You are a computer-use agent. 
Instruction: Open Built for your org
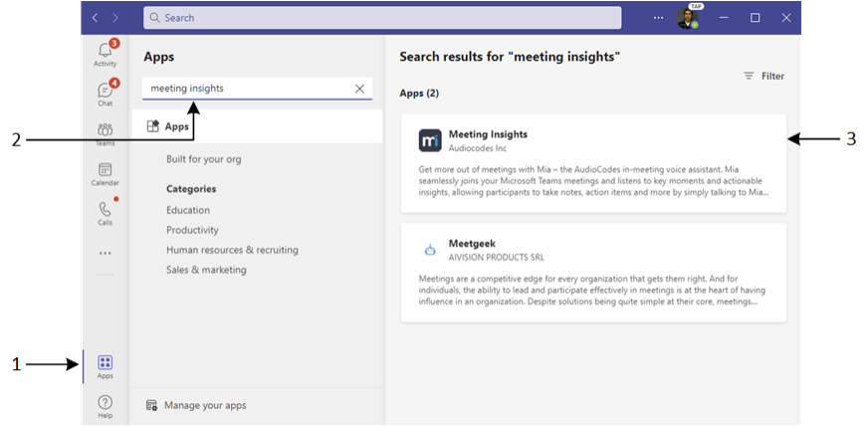tap(203, 159)
